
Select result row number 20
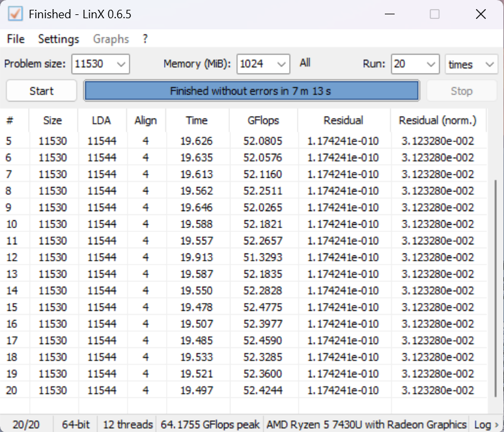tap(195, 390)
